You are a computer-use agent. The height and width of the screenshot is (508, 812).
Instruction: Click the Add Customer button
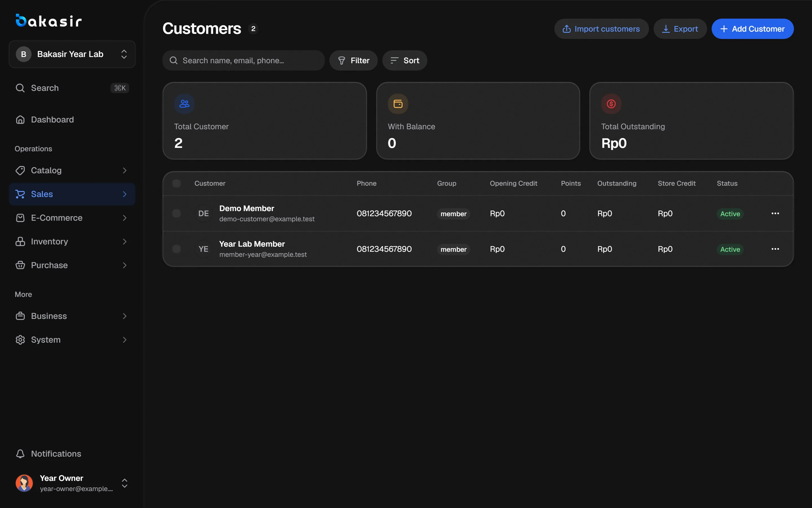[753, 29]
